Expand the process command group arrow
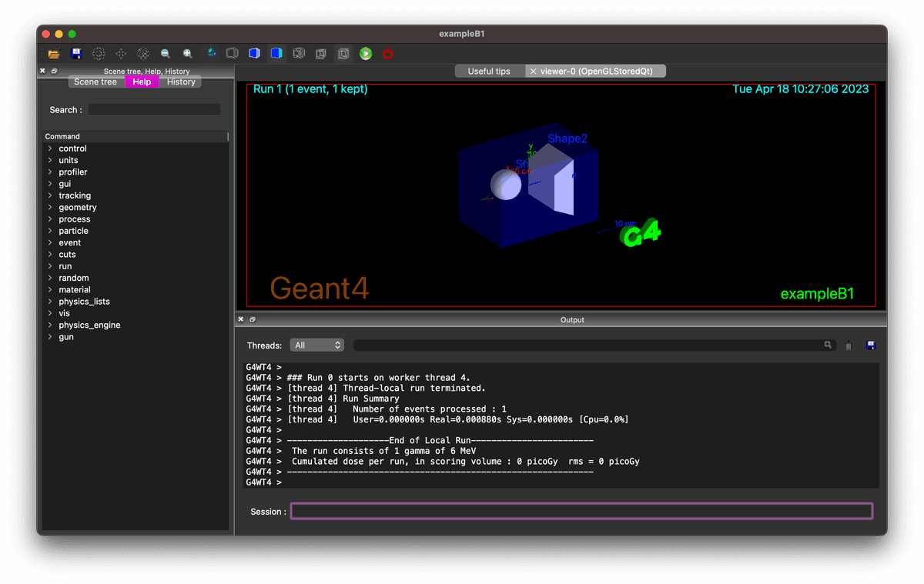This screenshot has height=584, width=924. pyautogui.click(x=50, y=219)
